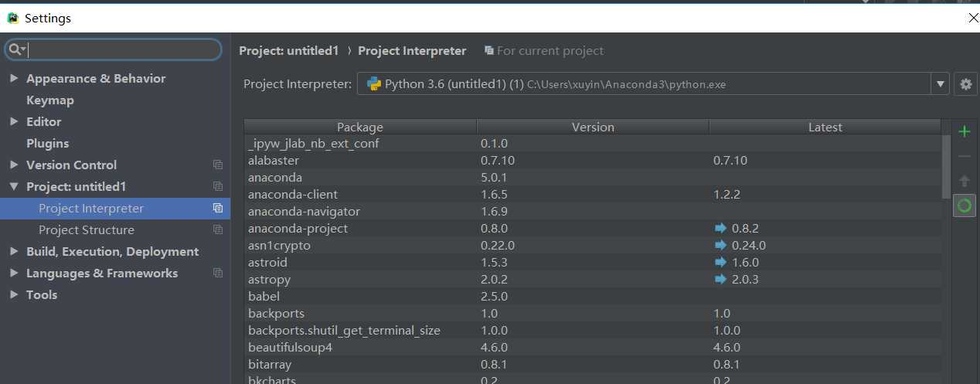Click the search magnifier icon in settings
Image resolution: width=980 pixels, height=384 pixels.
15,49
